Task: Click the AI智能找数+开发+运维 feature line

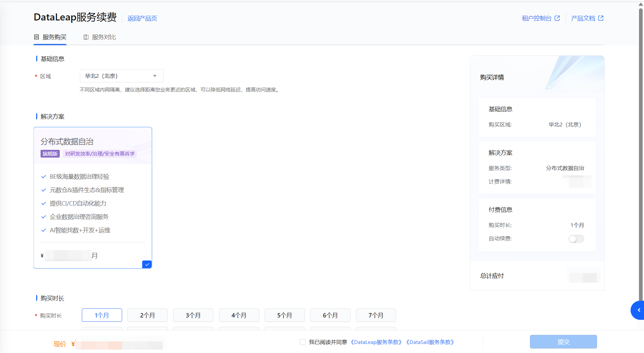Action: click(80, 230)
